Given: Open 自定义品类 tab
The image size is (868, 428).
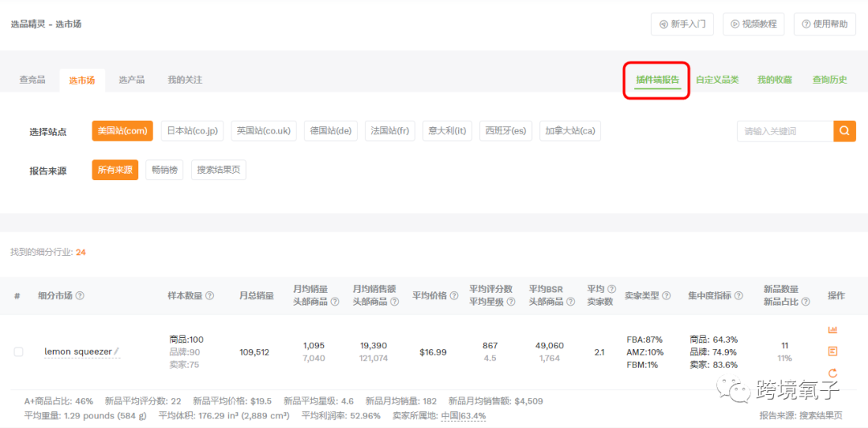Looking at the screenshot, I should pos(717,80).
